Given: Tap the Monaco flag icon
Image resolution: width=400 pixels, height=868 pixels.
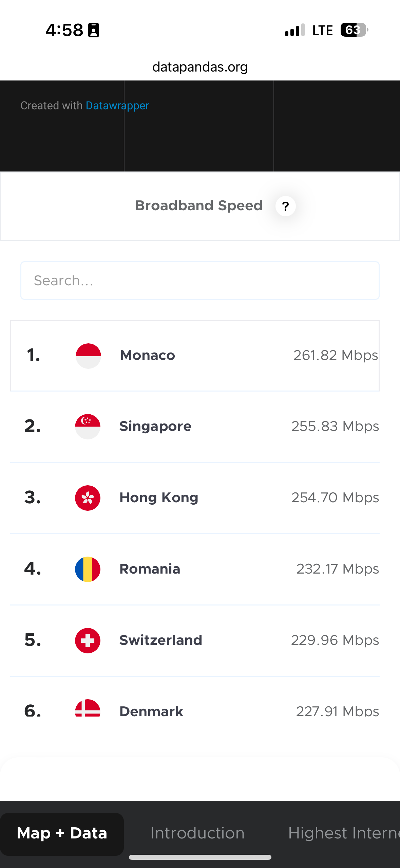Looking at the screenshot, I should click(88, 356).
